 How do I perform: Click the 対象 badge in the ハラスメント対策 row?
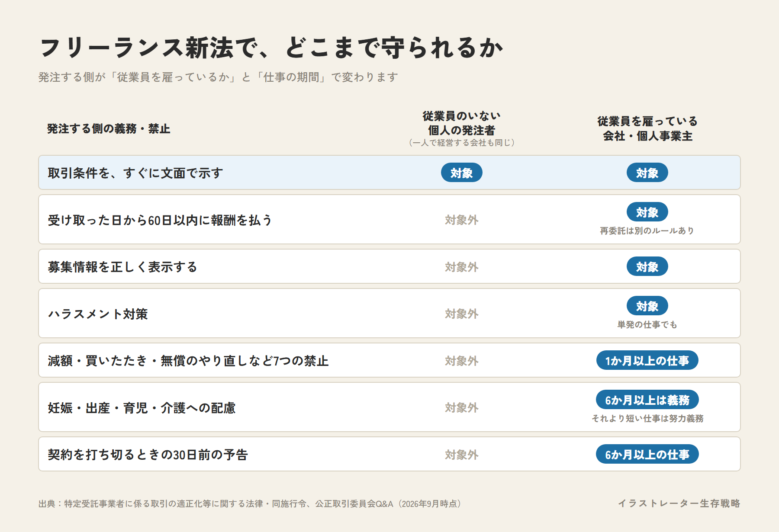click(647, 306)
